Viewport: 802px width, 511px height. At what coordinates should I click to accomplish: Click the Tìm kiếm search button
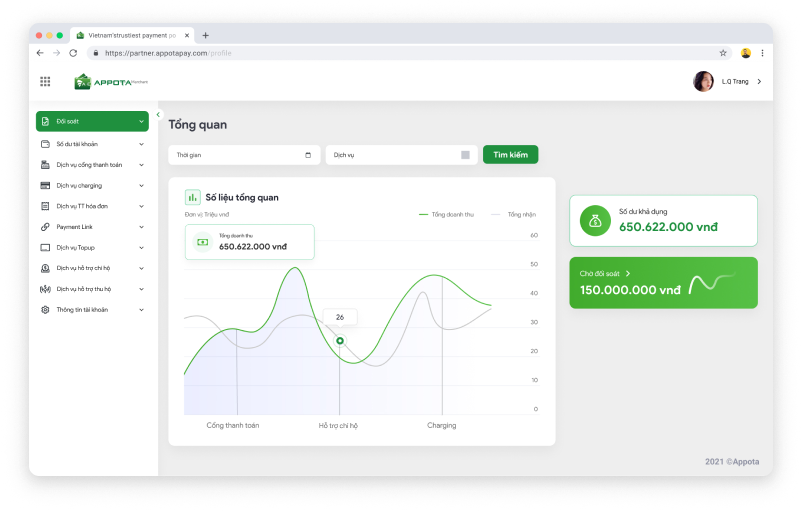[x=510, y=155]
